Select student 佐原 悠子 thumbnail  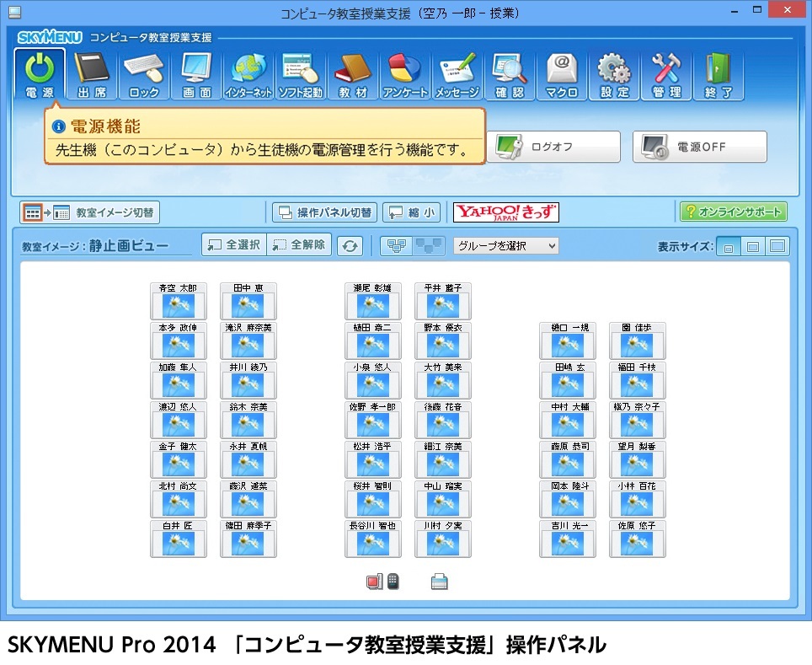point(638,539)
